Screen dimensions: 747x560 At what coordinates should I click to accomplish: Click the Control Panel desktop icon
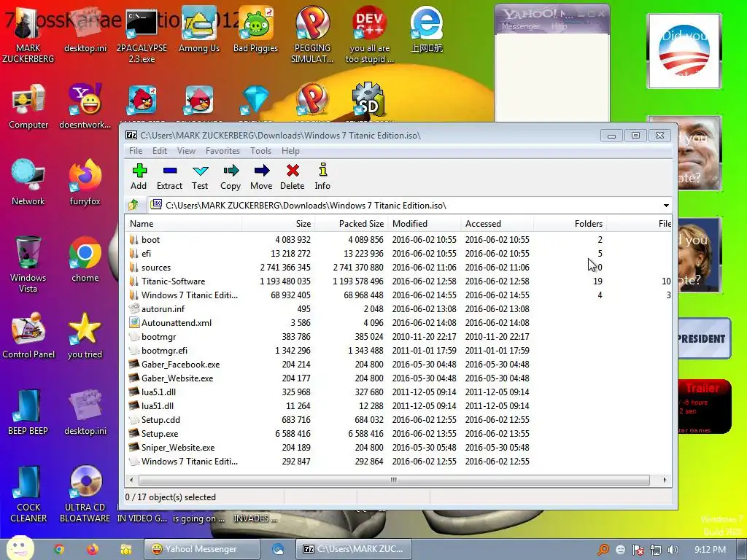pos(28,336)
